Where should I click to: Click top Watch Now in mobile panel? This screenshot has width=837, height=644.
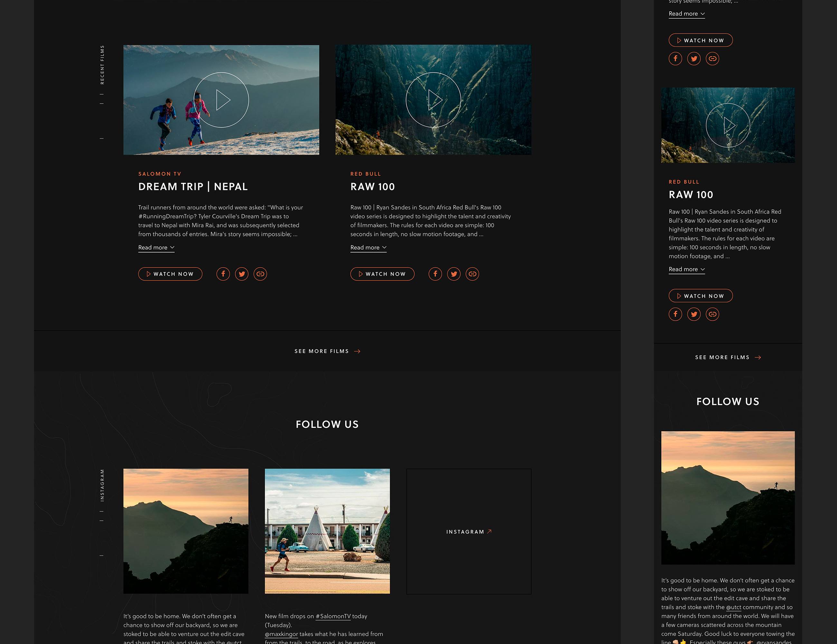click(701, 40)
